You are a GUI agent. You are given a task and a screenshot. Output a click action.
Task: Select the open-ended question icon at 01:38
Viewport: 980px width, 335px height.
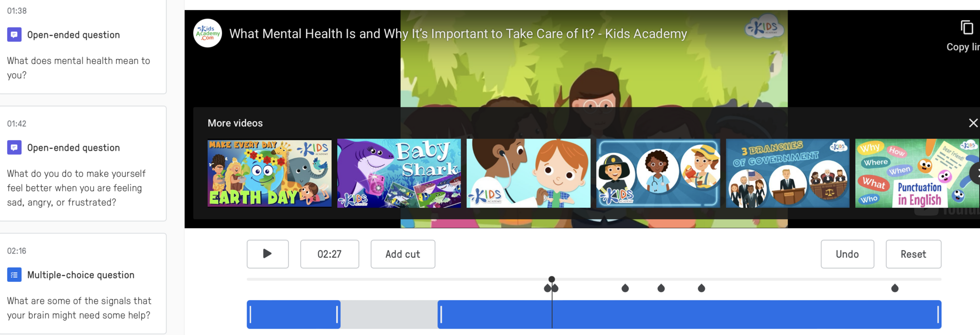click(x=14, y=34)
